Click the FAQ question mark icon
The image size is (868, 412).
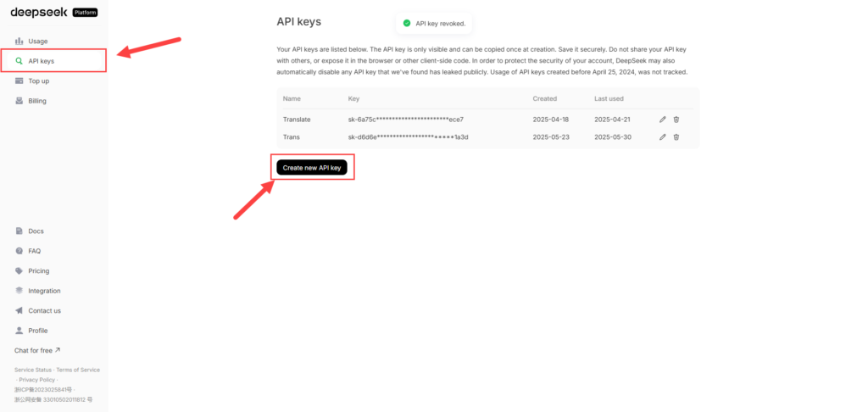[x=19, y=251]
